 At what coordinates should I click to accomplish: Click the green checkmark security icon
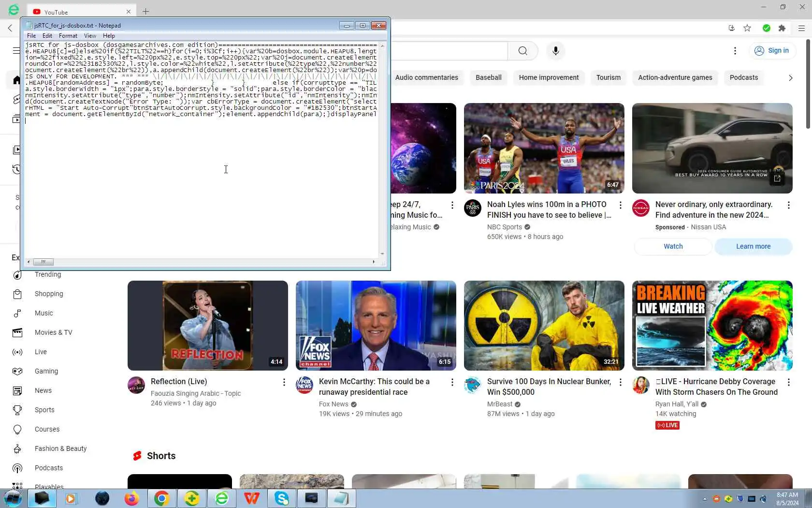tap(766, 28)
